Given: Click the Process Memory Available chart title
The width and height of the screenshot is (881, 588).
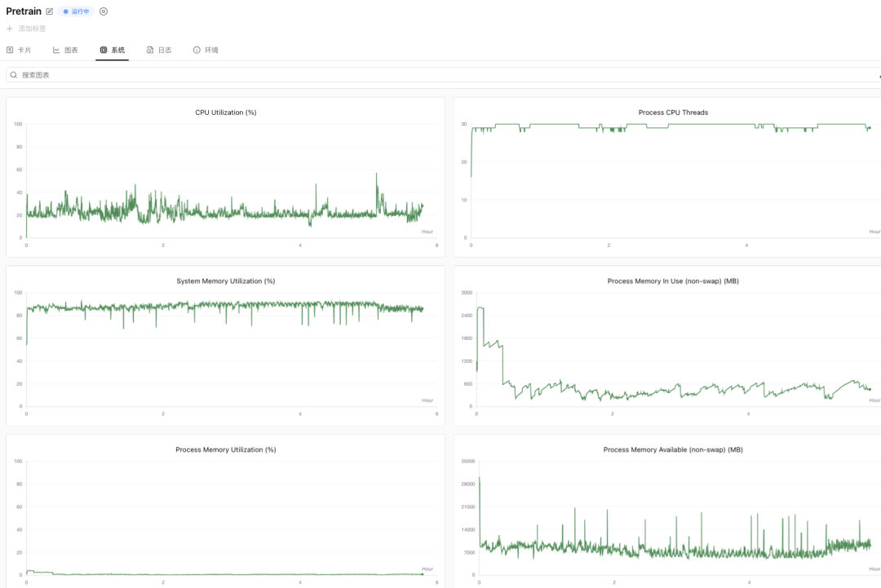Looking at the screenshot, I should pos(673,449).
